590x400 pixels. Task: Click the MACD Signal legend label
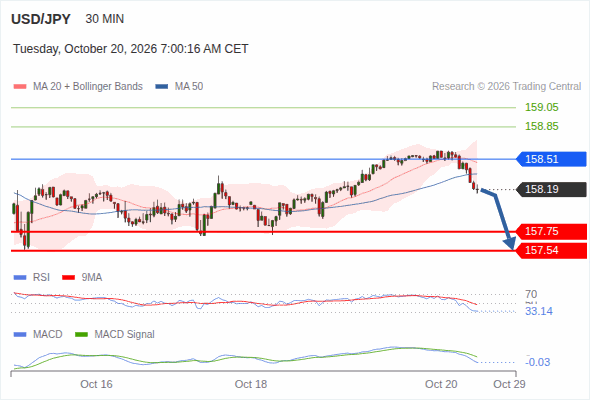[125, 334]
